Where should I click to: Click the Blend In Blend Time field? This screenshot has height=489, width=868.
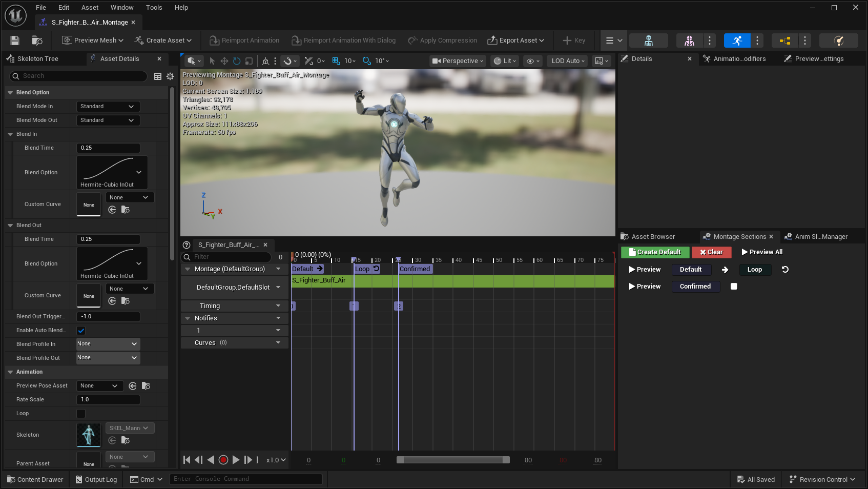[x=108, y=148]
